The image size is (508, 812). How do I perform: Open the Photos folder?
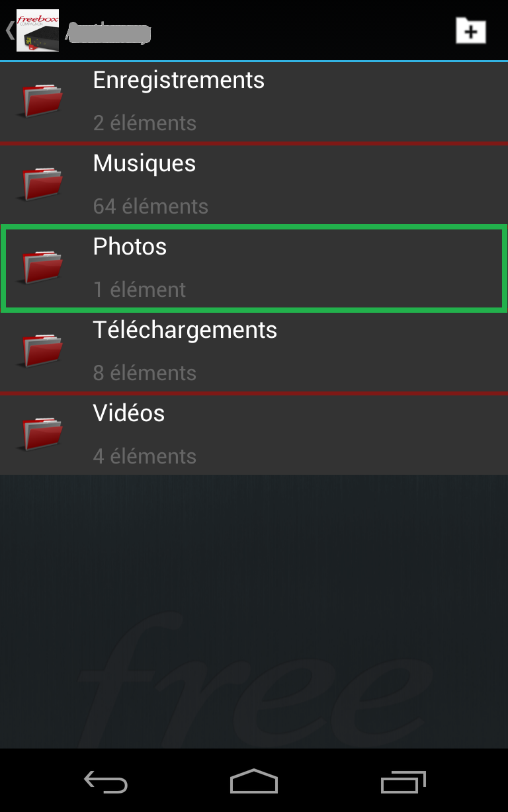click(x=254, y=268)
